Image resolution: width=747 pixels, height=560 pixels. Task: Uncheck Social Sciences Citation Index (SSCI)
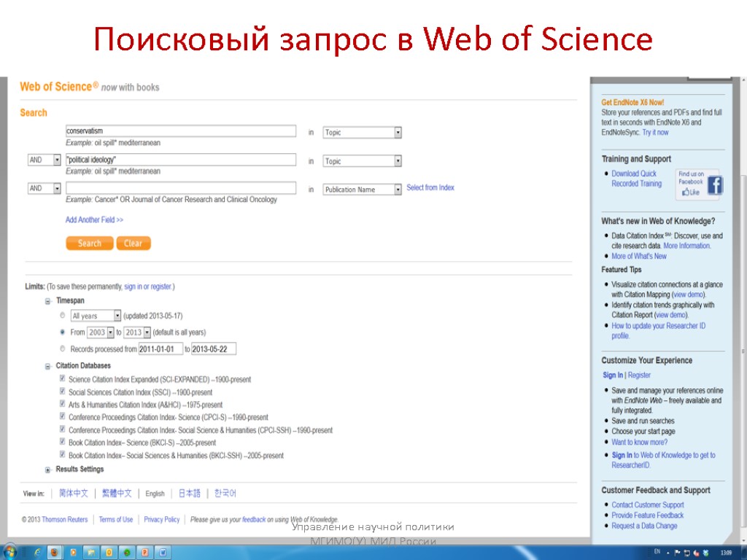63,391
